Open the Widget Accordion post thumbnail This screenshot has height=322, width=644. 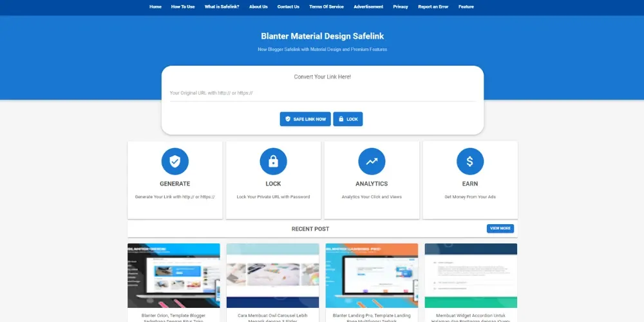[471, 276]
